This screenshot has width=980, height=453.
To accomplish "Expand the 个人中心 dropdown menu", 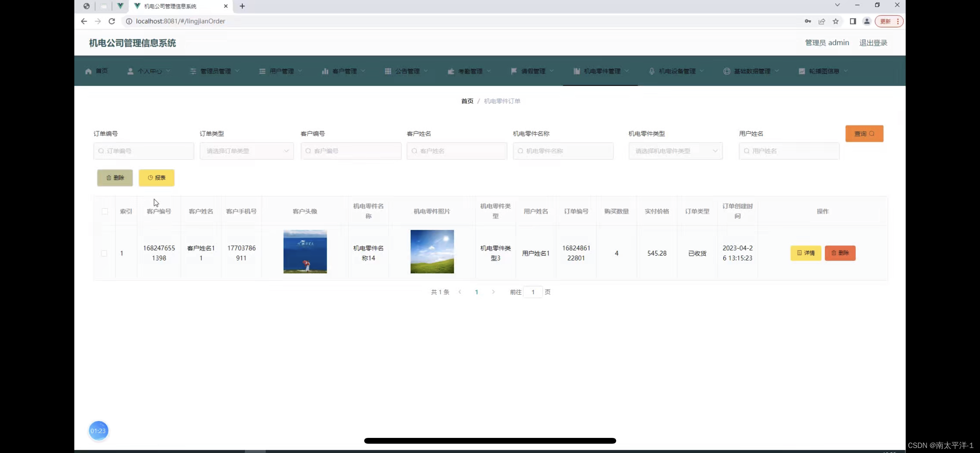I will [x=168, y=71].
